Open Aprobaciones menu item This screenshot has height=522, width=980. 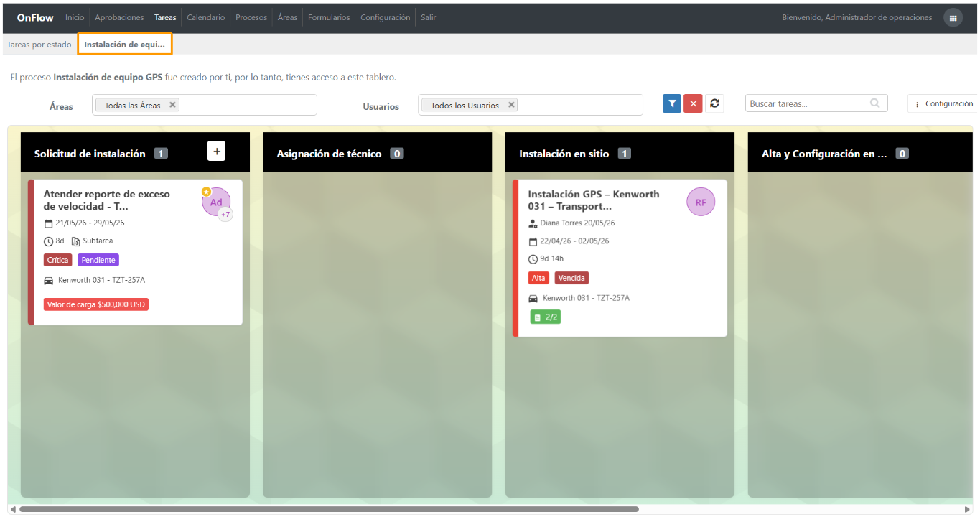(119, 17)
